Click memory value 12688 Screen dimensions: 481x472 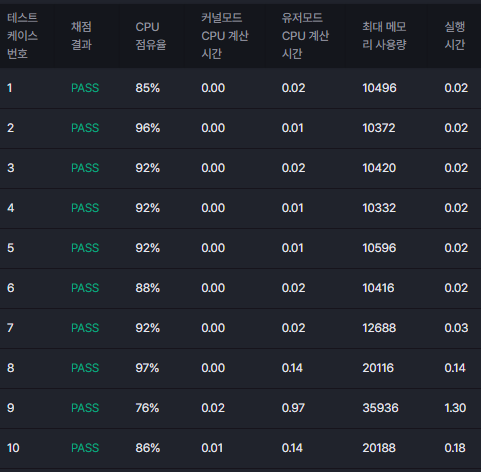pos(379,328)
